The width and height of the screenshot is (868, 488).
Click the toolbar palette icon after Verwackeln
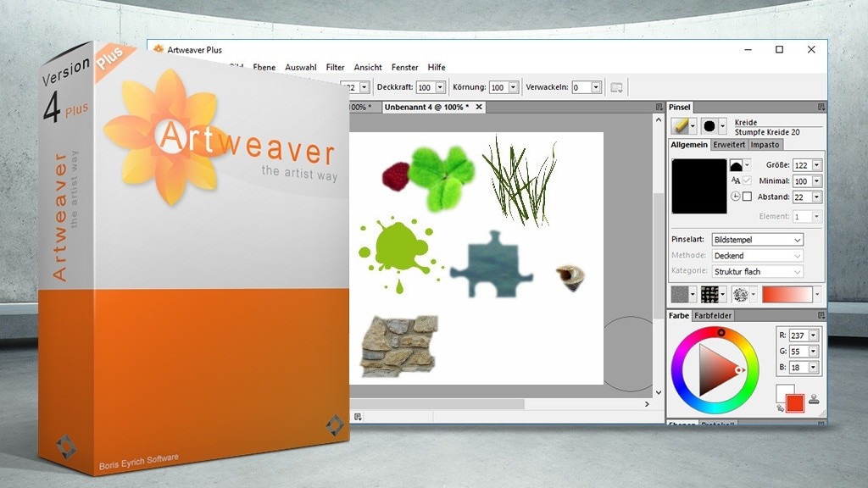point(616,87)
